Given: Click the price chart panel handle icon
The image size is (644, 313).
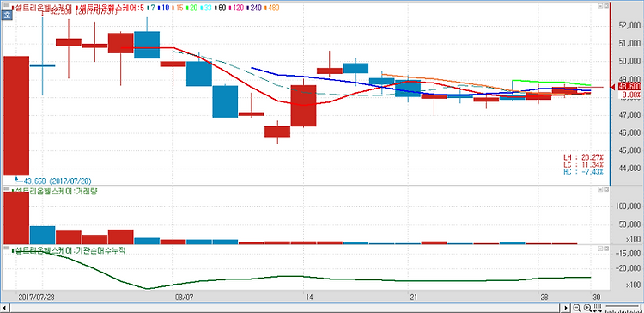Looking at the screenshot, I should tap(7, 6).
